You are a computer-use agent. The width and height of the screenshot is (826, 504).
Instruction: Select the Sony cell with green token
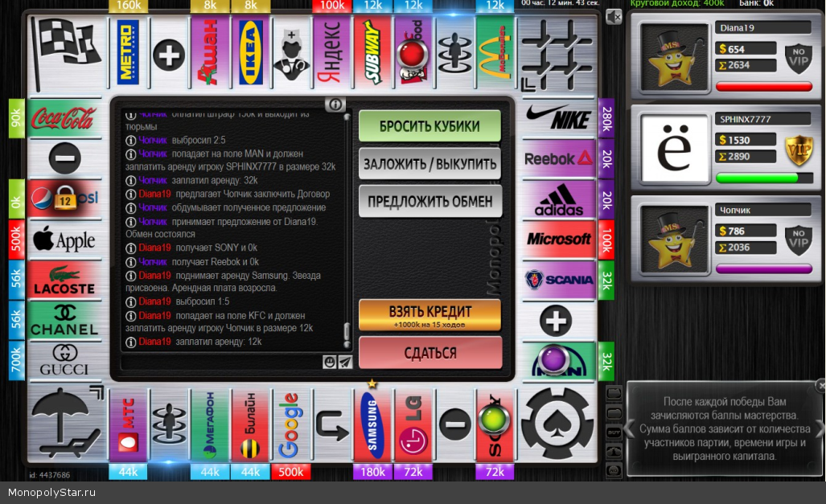coord(495,424)
